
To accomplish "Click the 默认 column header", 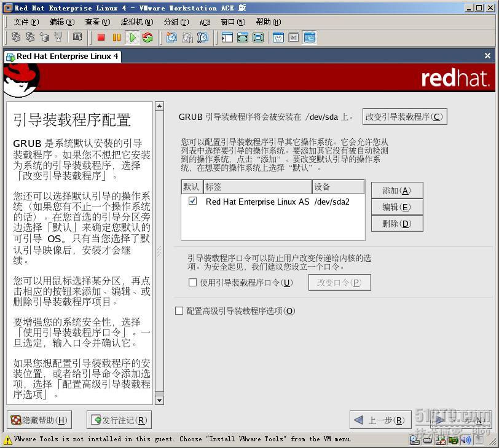I will (192, 187).
